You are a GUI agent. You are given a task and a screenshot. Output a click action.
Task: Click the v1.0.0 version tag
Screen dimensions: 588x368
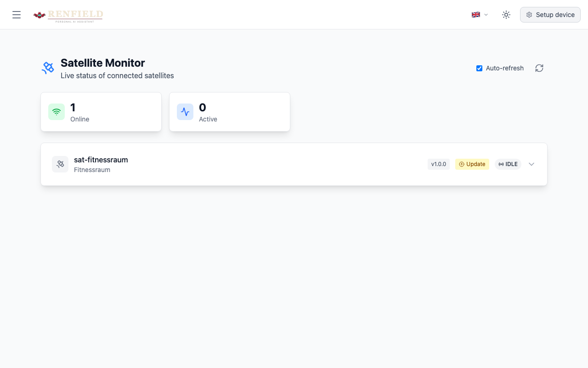(x=438, y=164)
